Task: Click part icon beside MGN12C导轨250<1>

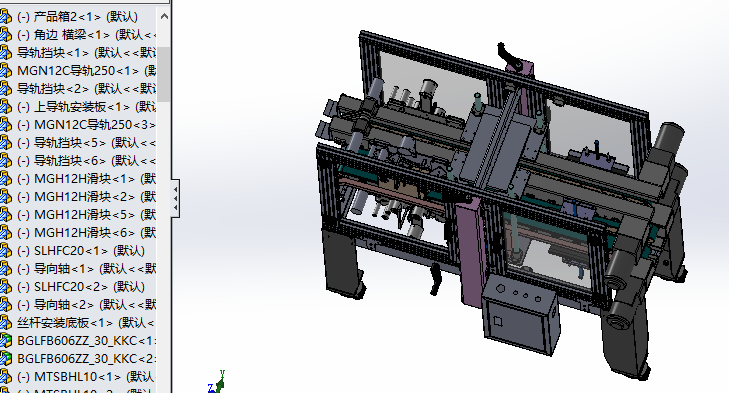Action: [5, 71]
